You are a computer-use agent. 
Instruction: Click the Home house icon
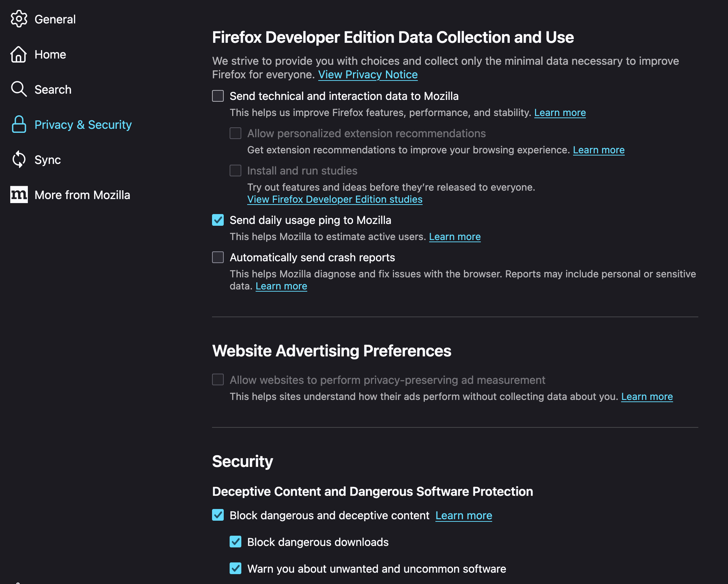coord(19,55)
